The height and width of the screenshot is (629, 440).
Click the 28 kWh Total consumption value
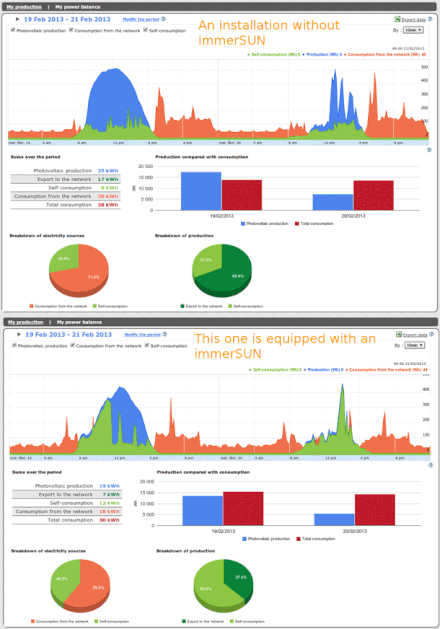point(108,205)
